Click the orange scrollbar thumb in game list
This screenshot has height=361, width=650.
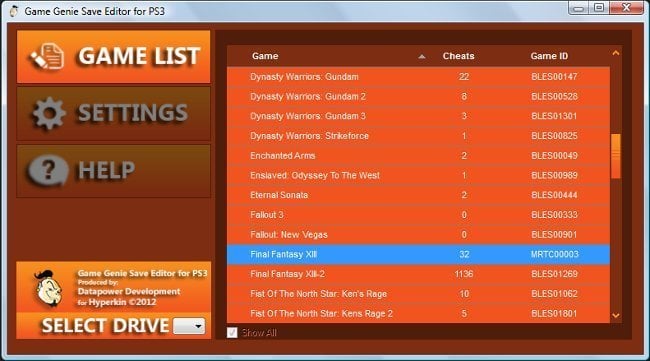(x=616, y=156)
